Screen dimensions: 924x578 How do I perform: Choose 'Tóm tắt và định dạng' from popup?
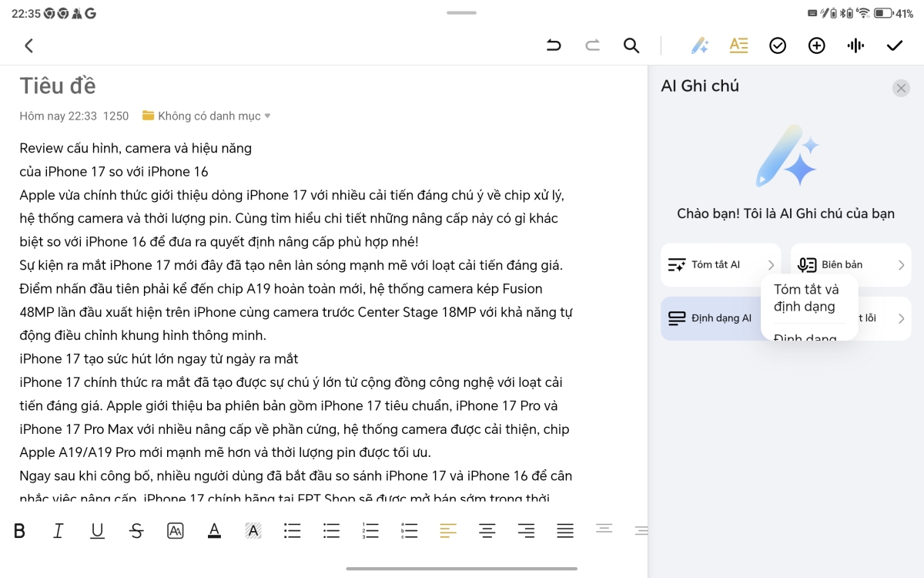pos(806,298)
